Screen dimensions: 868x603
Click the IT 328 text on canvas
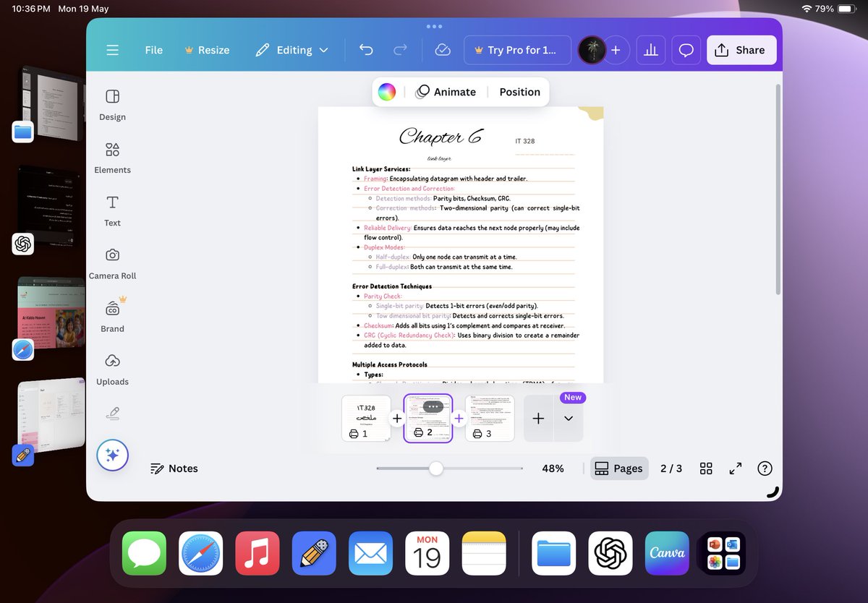click(x=525, y=141)
